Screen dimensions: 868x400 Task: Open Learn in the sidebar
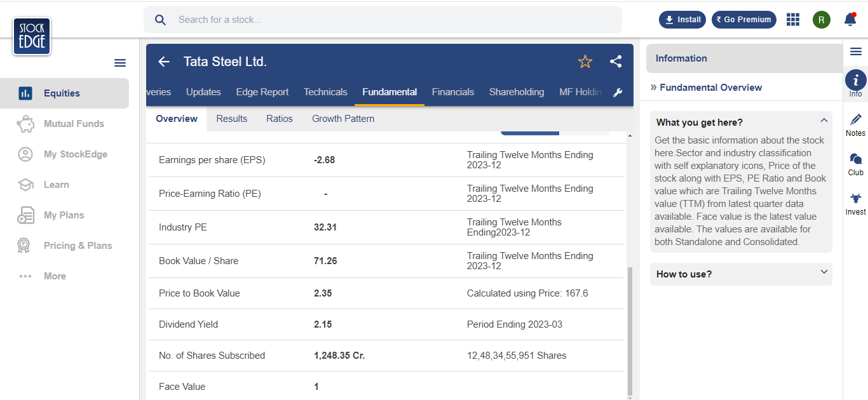(x=64, y=185)
